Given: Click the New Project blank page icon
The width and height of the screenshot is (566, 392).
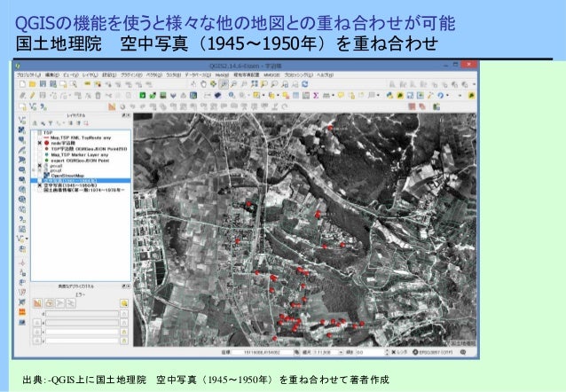Looking at the screenshot, I should (22, 84).
